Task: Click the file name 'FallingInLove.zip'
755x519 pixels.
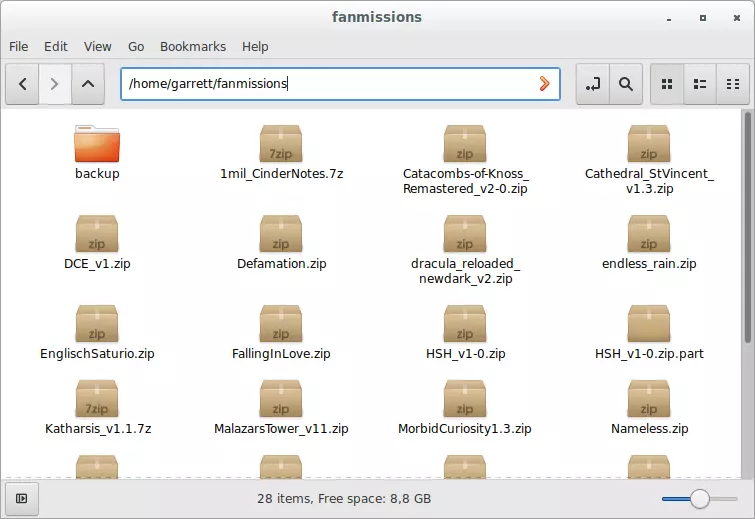Action: (281, 353)
